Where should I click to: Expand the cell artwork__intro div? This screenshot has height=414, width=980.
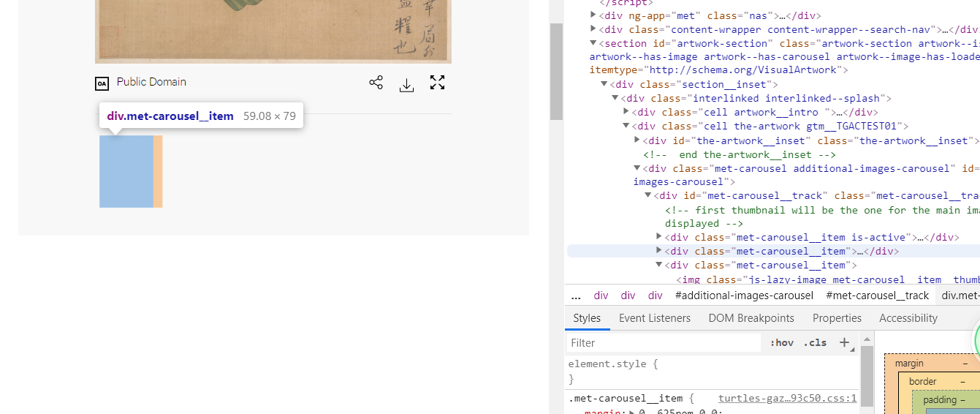coord(626,112)
